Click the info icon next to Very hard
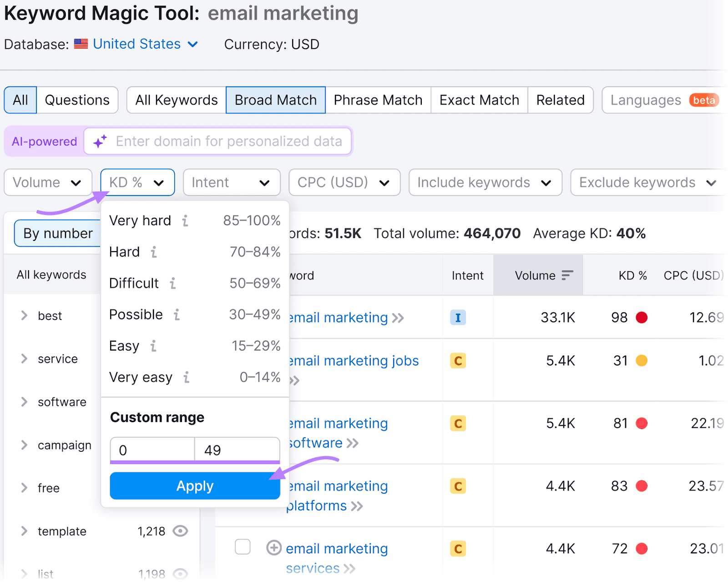 (185, 221)
